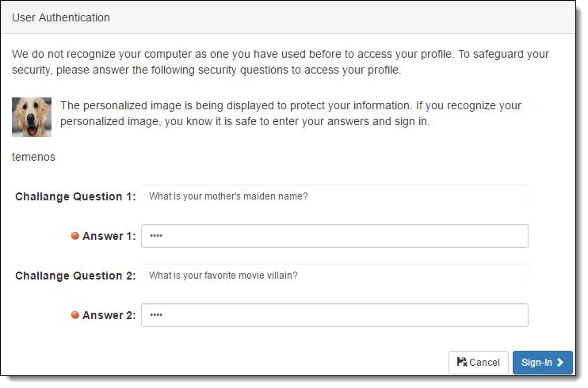The width and height of the screenshot is (588, 388).
Task: Click the flag icon on Cancel button
Action: click(x=462, y=362)
